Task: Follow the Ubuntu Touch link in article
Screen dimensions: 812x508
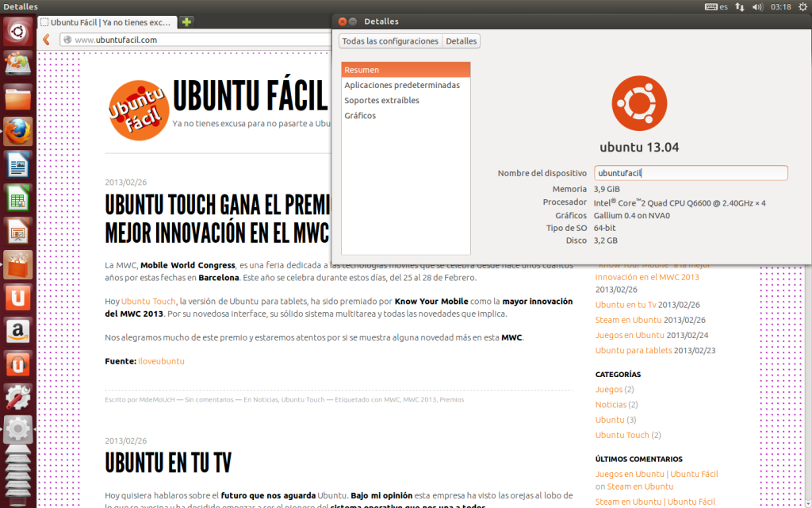Action: click(x=148, y=301)
